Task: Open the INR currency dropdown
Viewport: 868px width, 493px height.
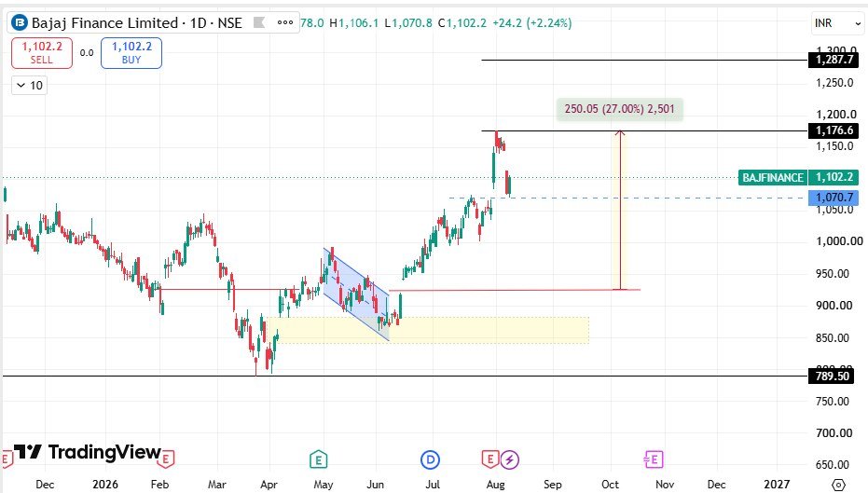Action: pos(837,23)
